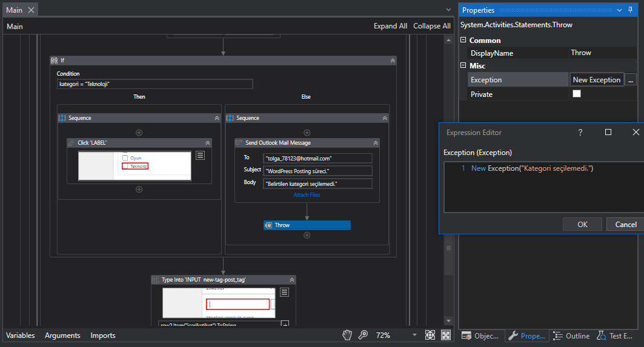The image size is (644, 347).
Task: Click the Attach Files link
Action: click(307, 194)
